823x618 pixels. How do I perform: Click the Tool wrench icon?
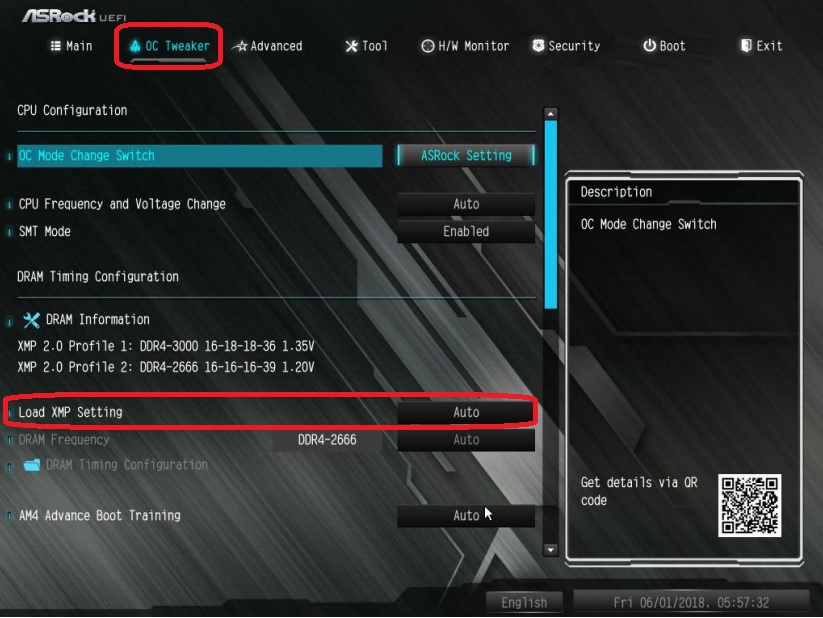[351, 46]
